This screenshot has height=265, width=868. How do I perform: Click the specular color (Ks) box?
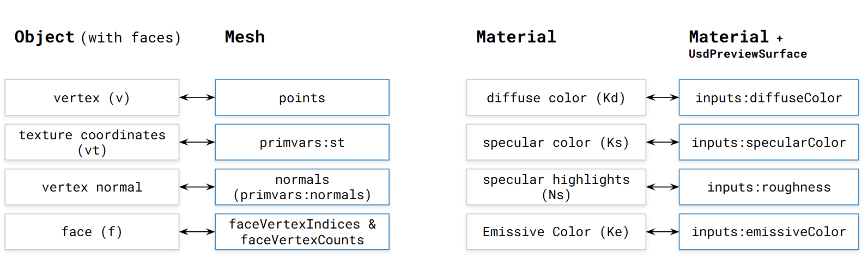coord(556,142)
